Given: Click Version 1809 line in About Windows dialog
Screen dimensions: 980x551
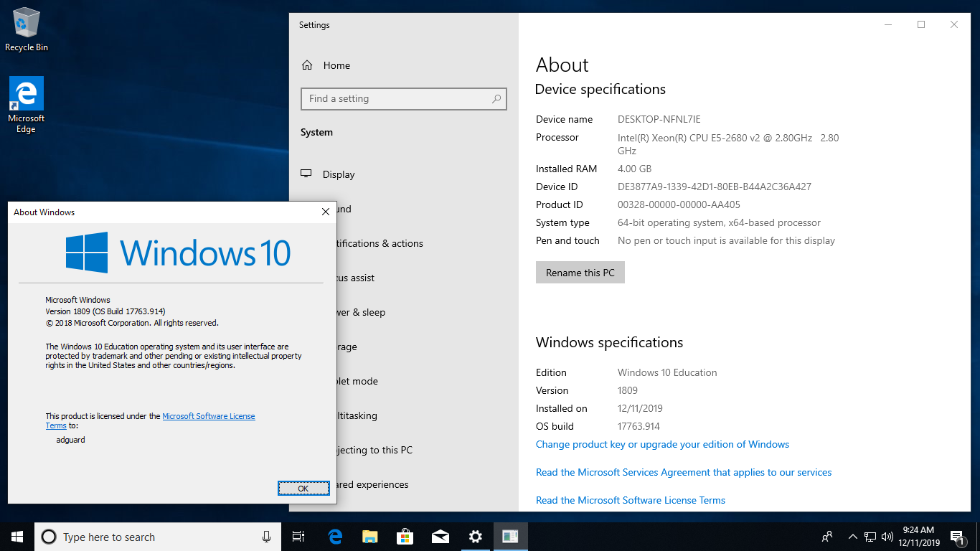Looking at the screenshot, I should point(105,311).
